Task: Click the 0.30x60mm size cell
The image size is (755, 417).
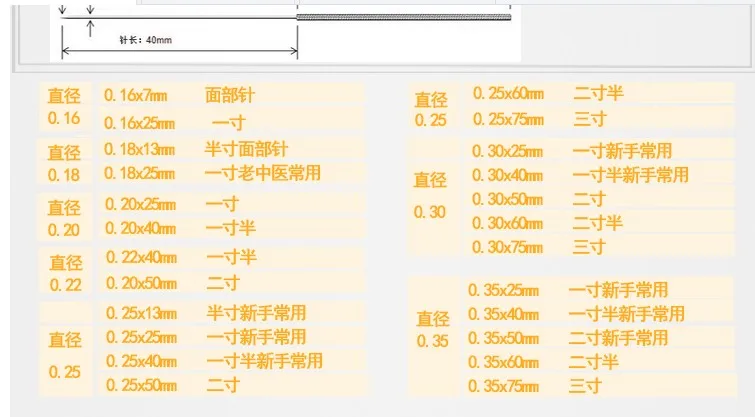Action: tap(507, 223)
